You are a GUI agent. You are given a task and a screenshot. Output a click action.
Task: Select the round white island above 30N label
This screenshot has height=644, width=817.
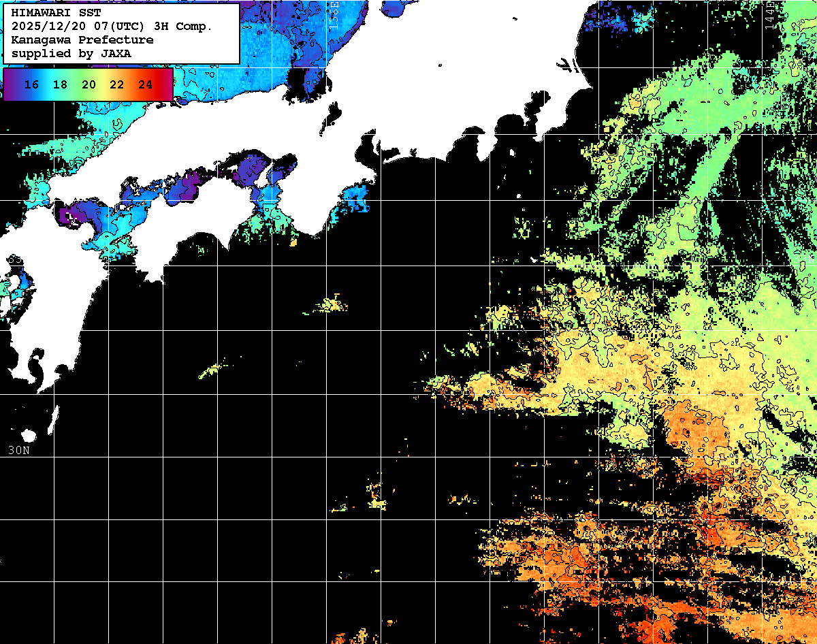click(x=29, y=436)
